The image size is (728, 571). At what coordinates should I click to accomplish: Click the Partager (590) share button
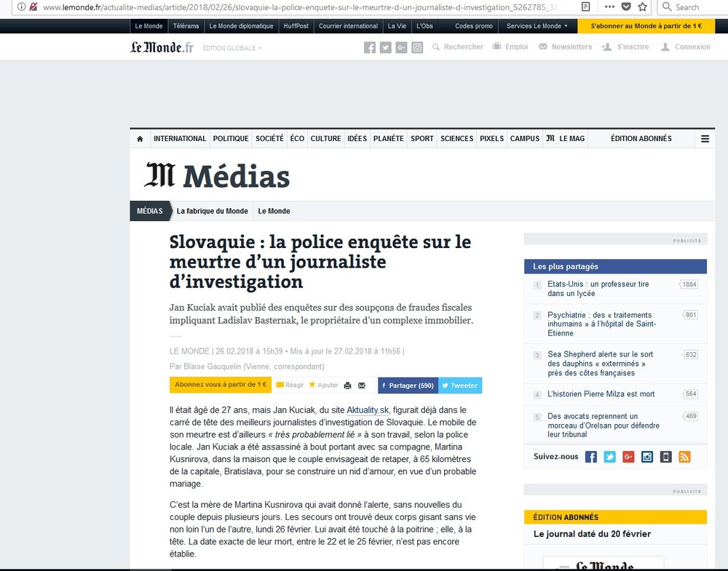click(x=406, y=386)
